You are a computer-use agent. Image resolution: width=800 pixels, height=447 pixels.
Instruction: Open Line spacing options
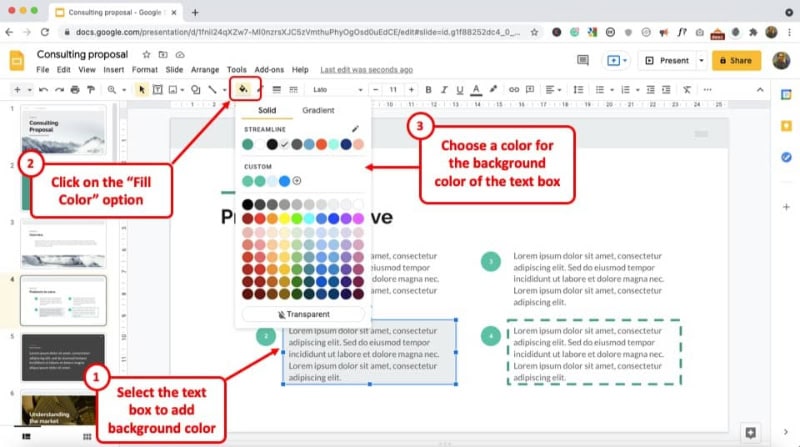pos(578,90)
